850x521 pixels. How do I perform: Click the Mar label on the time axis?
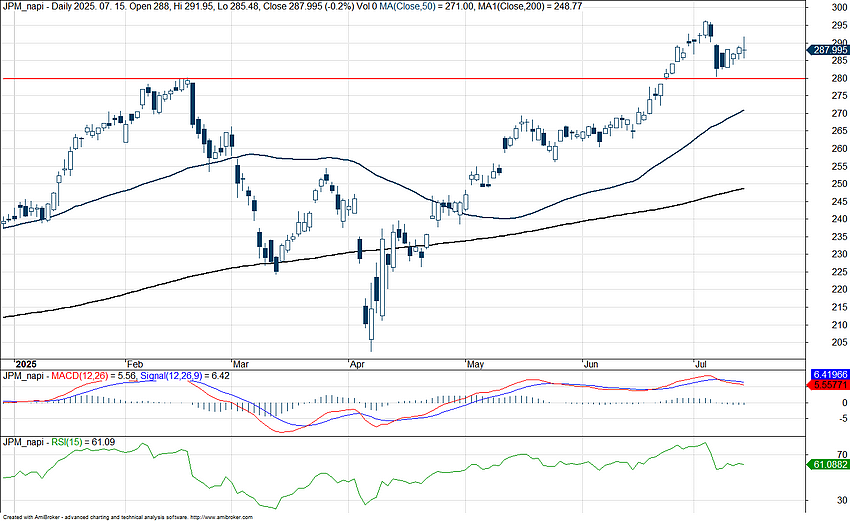241,364
